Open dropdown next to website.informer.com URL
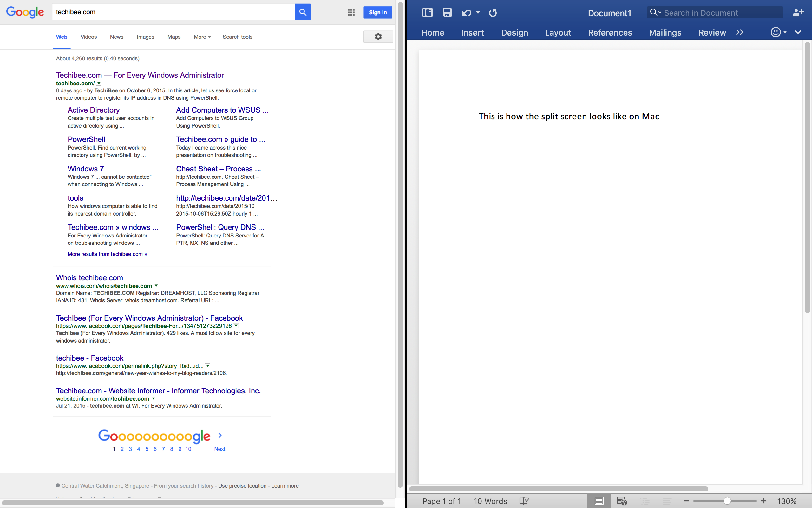 pyautogui.click(x=154, y=398)
